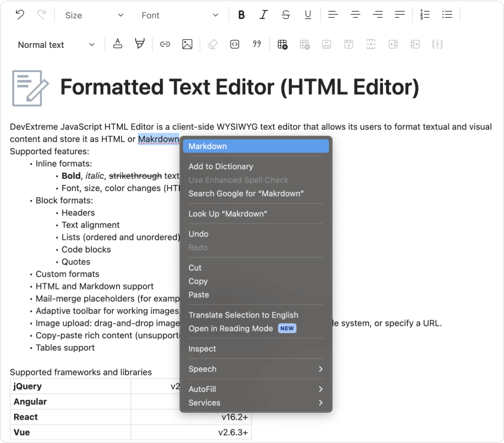The image size is (504, 443).
Task: Toggle bold formatting
Action: pos(241,14)
